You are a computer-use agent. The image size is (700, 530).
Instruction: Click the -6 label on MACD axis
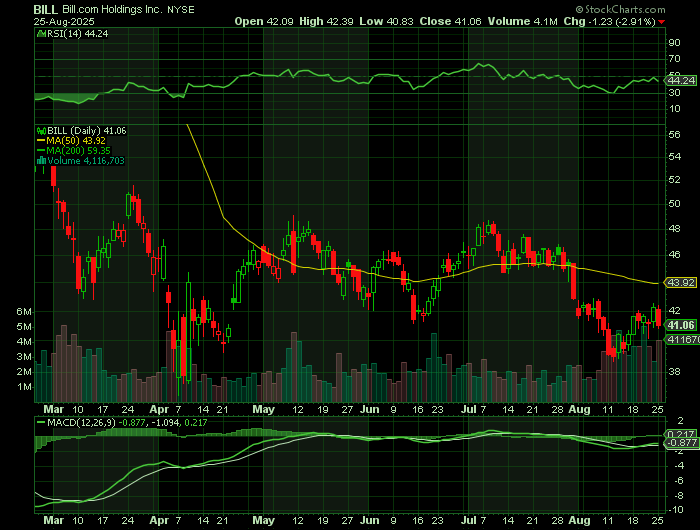click(x=678, y=480)
